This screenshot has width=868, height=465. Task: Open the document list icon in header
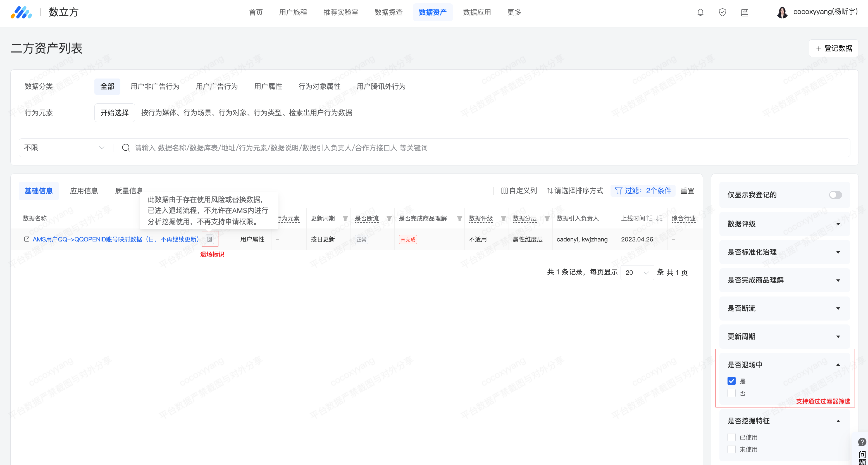point(744,13)
